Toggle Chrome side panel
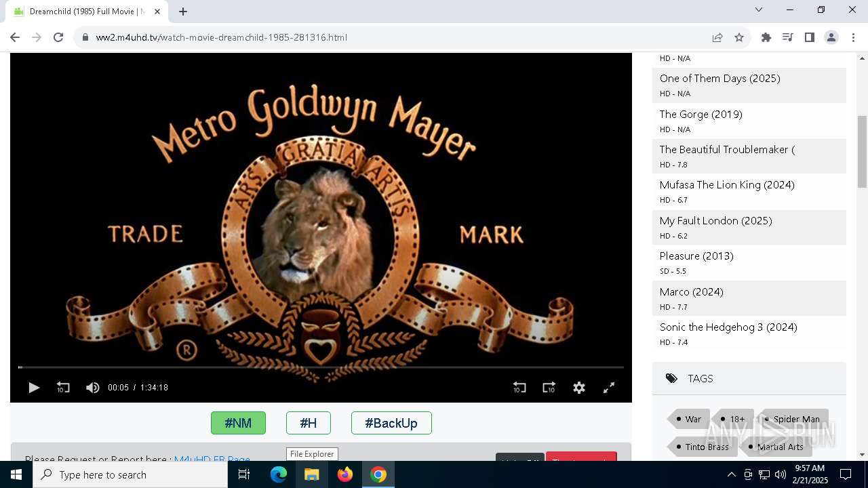This screenshot has height=488, width=868. click(810, 37)
